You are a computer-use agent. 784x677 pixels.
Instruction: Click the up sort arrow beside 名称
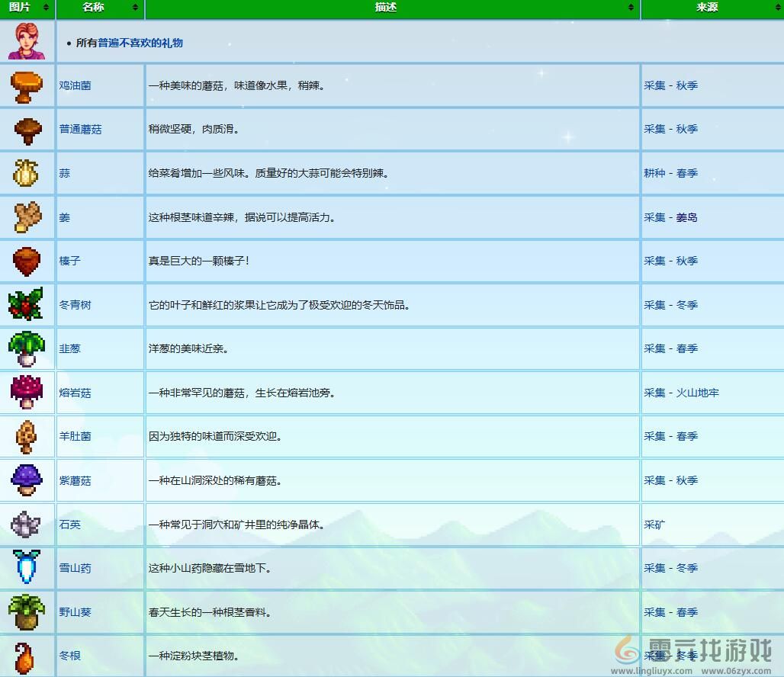coord(137,6)
